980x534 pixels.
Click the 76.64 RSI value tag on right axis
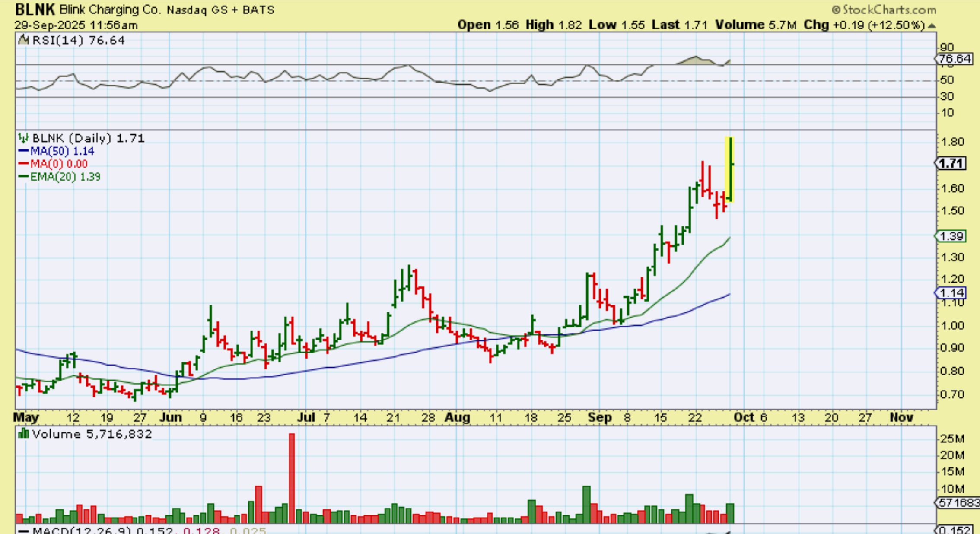954,59
